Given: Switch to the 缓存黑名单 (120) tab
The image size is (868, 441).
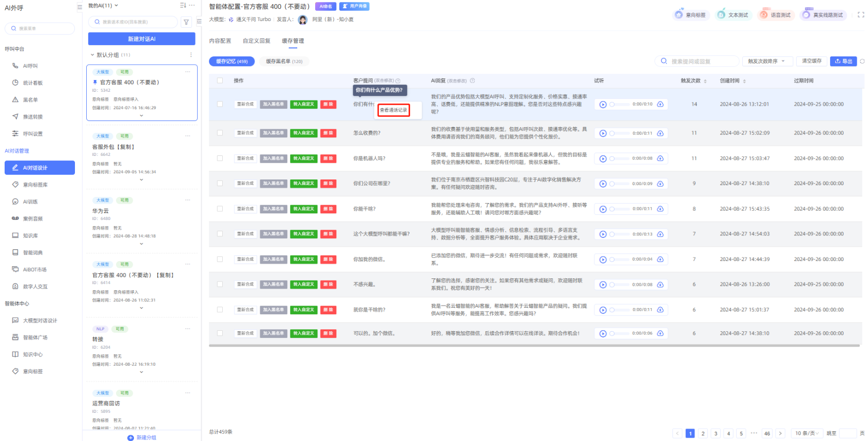Looking at the screenshot, I should click(284, 62).
